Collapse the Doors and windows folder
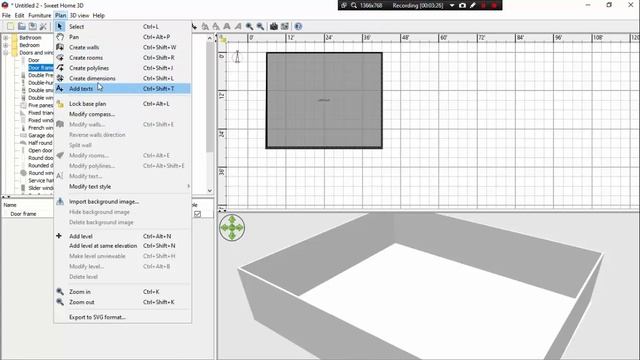Image resolution: width=640 pixels, height=360 pixels. click(6, 53)
